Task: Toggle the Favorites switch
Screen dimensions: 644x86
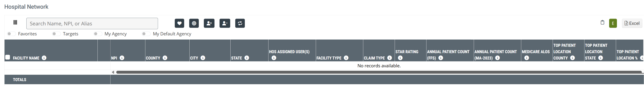Action: point(11,34)
